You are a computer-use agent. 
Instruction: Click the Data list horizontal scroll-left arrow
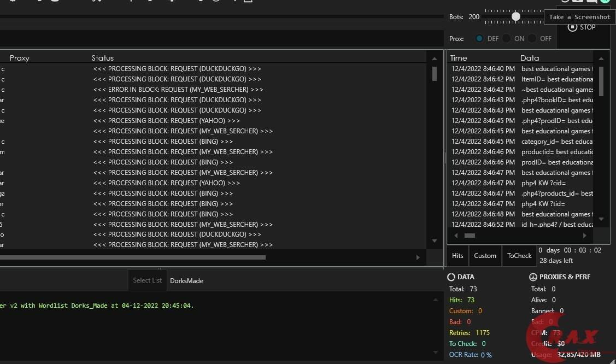tap(455, 236)
